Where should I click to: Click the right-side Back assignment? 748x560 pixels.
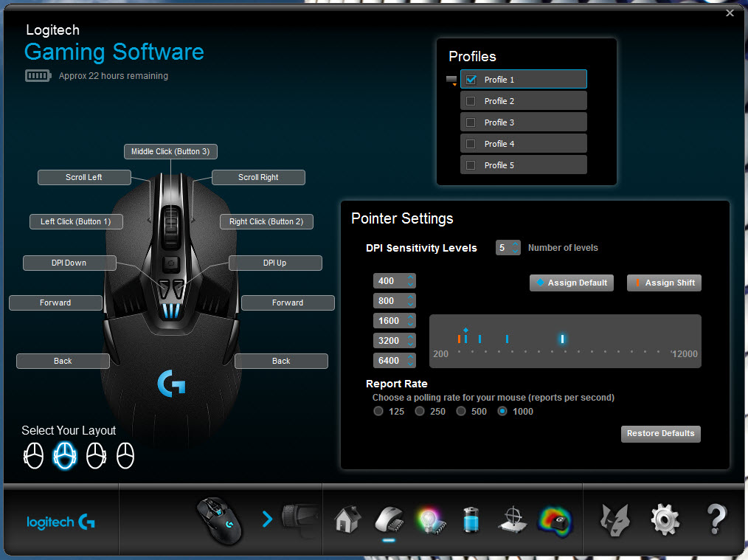point(281,361)
